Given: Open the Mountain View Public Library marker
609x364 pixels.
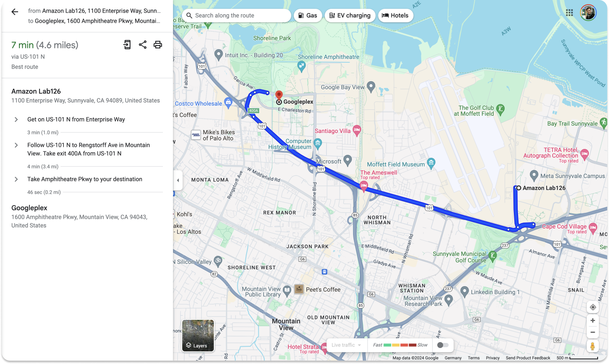Looking at the screenshot, I should 287,290.
